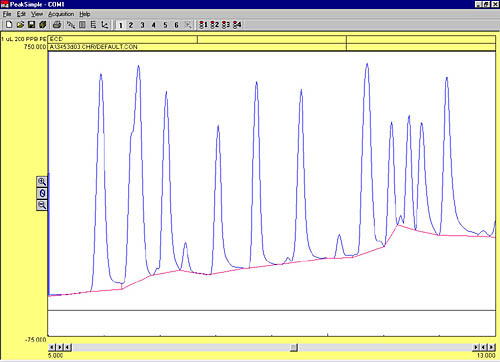Toggle display of channel 2
The width and height of the screenshot is (500, 362).
click(x=131, y=25)
